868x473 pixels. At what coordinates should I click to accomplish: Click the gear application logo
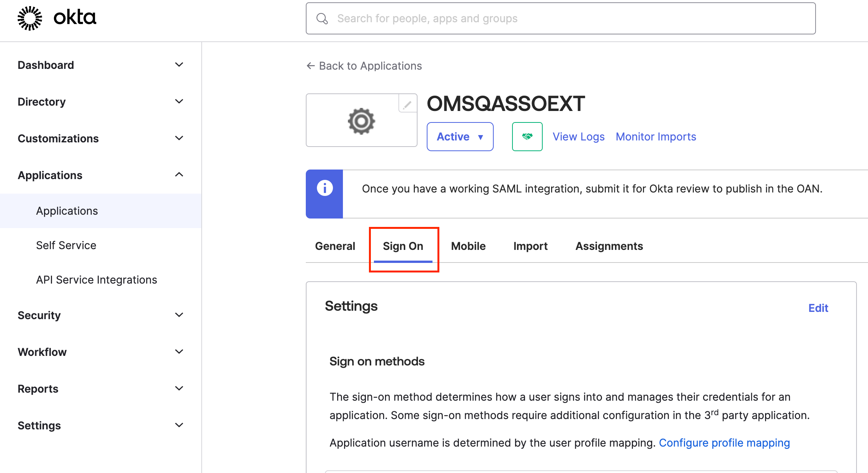(361, 121)
